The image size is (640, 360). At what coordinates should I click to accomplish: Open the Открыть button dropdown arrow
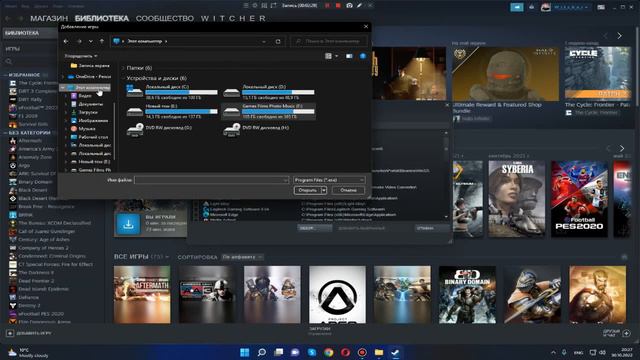point(324,190)
